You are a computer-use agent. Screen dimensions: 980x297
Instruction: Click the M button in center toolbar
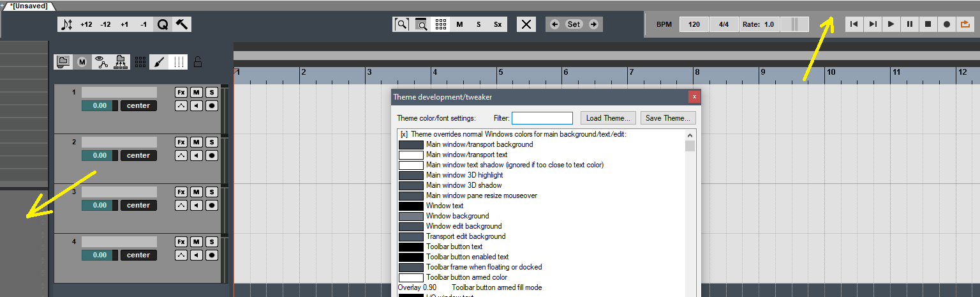coord(459,24)
